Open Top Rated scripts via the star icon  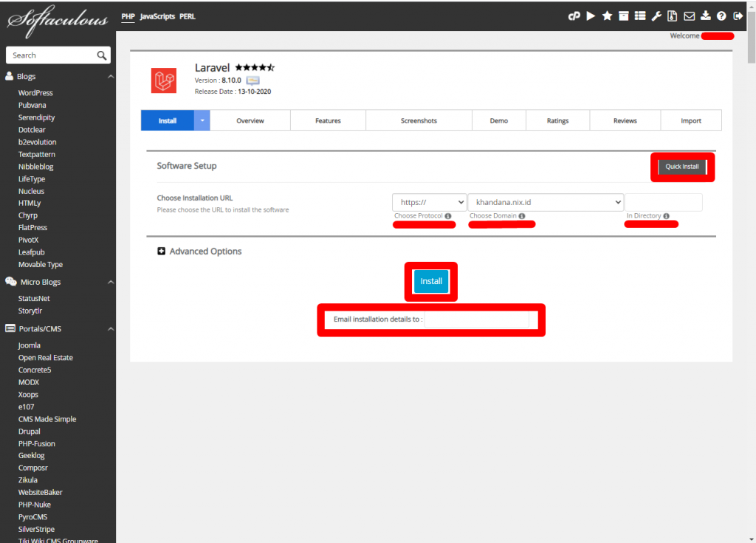click(608, 15)
